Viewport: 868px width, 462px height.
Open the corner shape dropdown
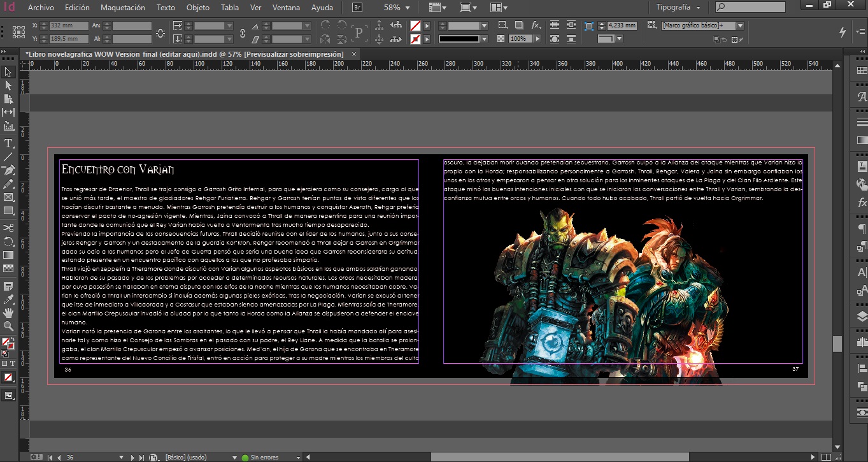click(x=619, y=39)
